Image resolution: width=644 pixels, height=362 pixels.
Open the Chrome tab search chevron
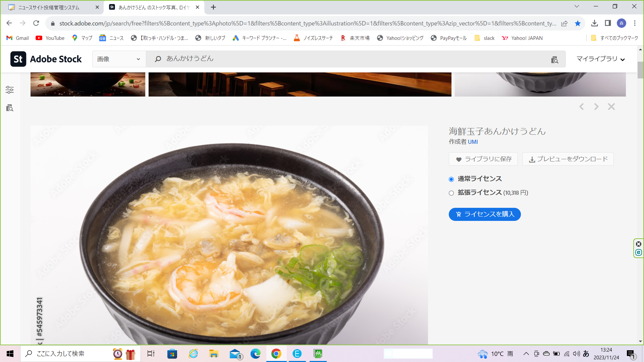click(577, 6)
